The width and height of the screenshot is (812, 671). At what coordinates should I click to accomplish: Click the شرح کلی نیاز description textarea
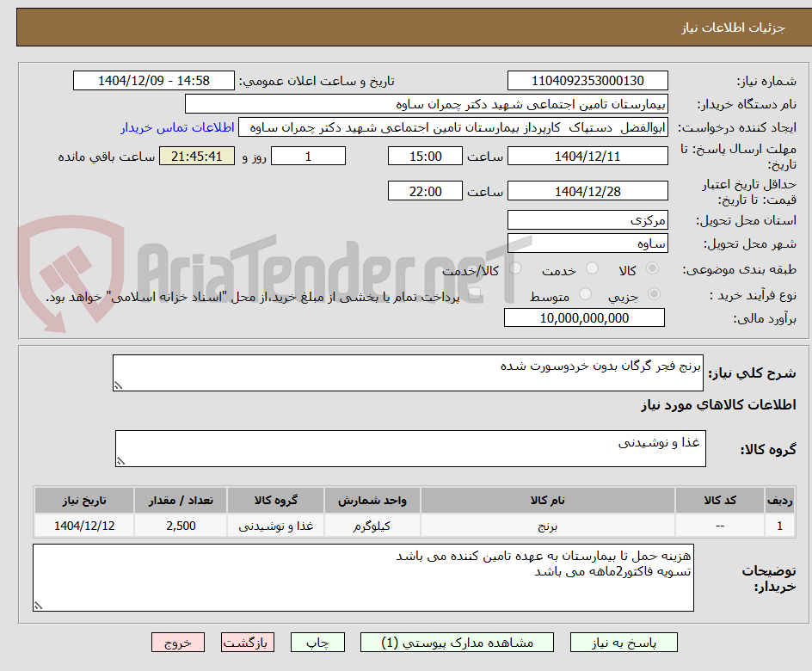408,372
